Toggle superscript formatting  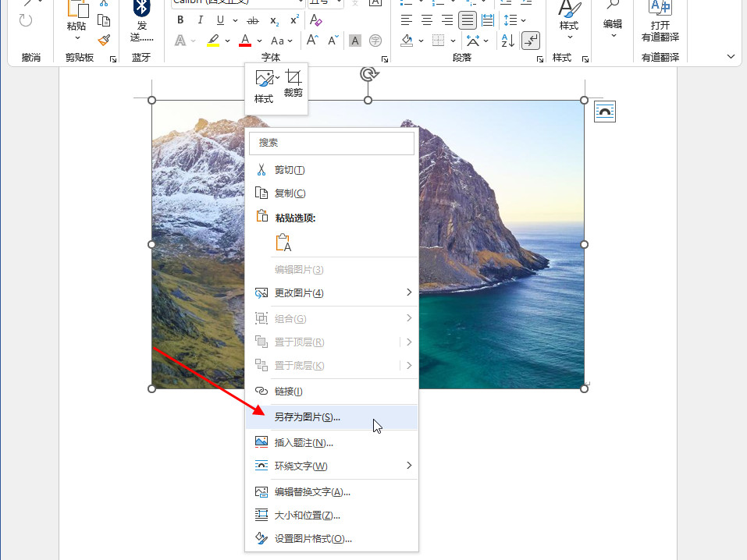294,20
